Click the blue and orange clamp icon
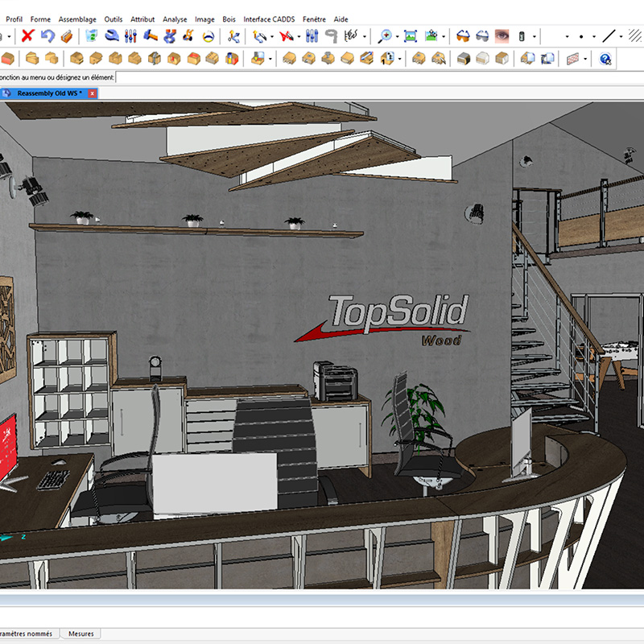This screenshot has height=644, width=644. coord(170,36)
